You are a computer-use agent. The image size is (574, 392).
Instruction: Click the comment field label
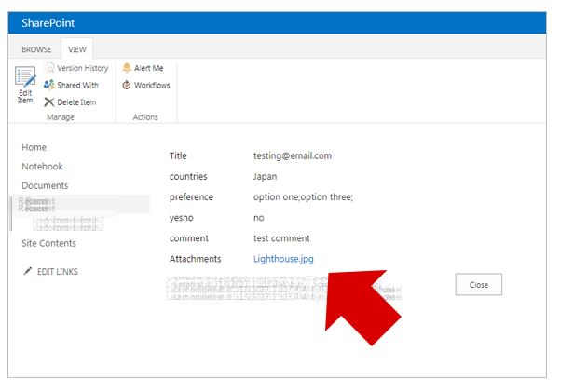(x=189, y=238)
